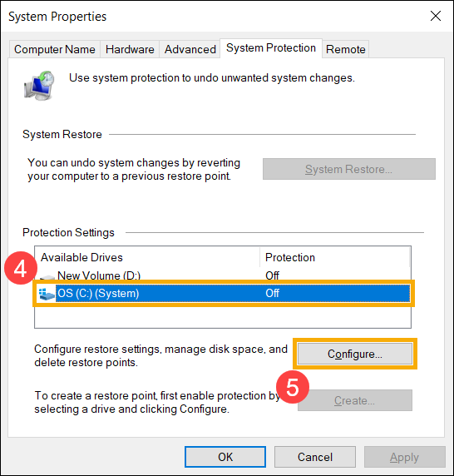Click the System Restore... button

pos(349,169)
